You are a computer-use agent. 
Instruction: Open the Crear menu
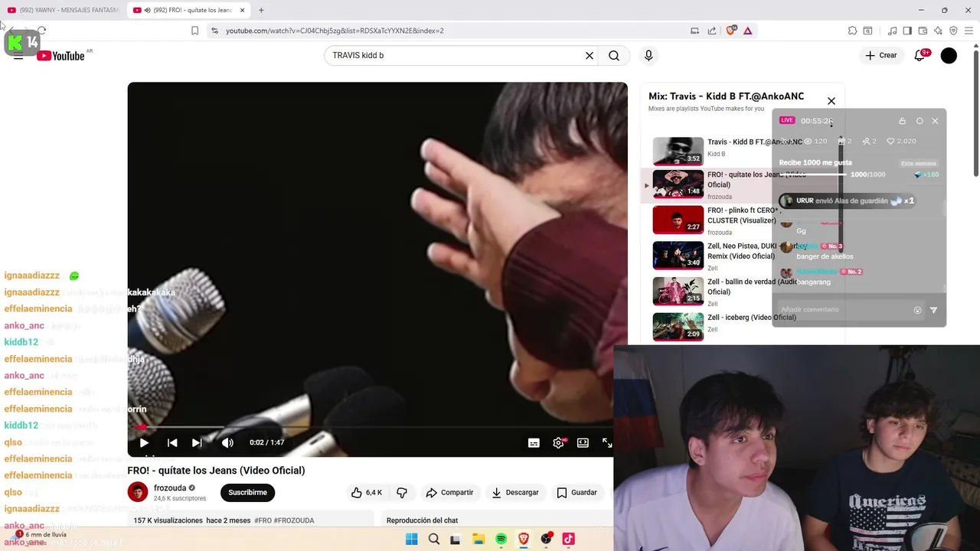(880, 55)
